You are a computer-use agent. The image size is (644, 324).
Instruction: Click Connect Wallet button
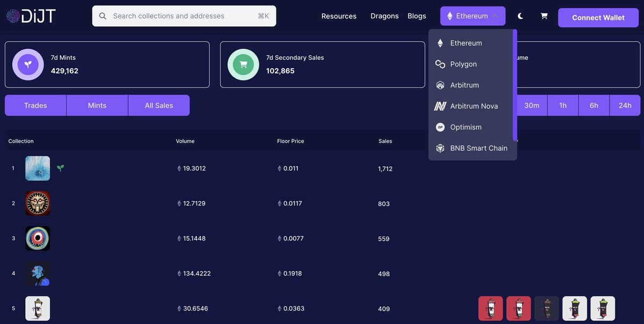click(598, 18)
